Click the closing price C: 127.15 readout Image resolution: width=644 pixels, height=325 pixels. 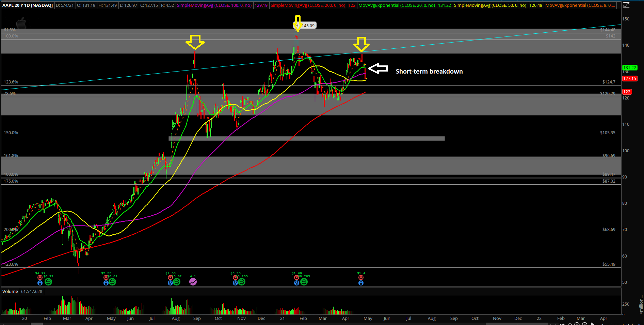149,5
